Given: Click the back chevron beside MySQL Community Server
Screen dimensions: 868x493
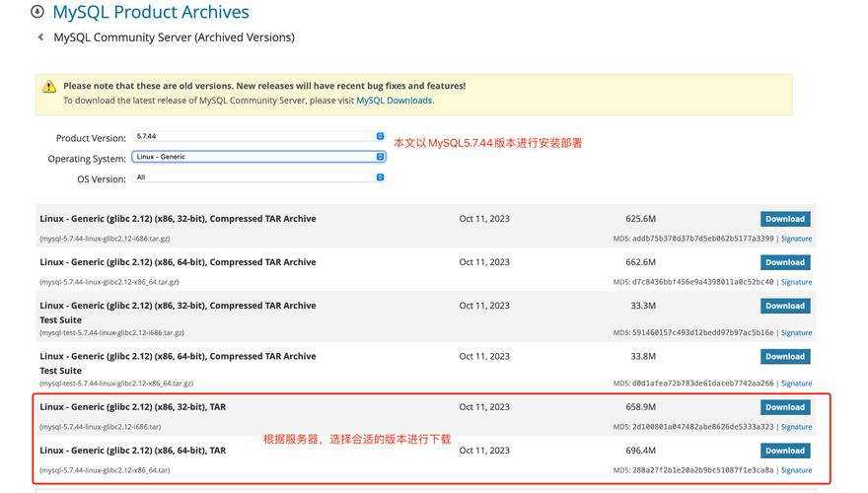Looking at the screenshot, I should (x=40, y=37).
